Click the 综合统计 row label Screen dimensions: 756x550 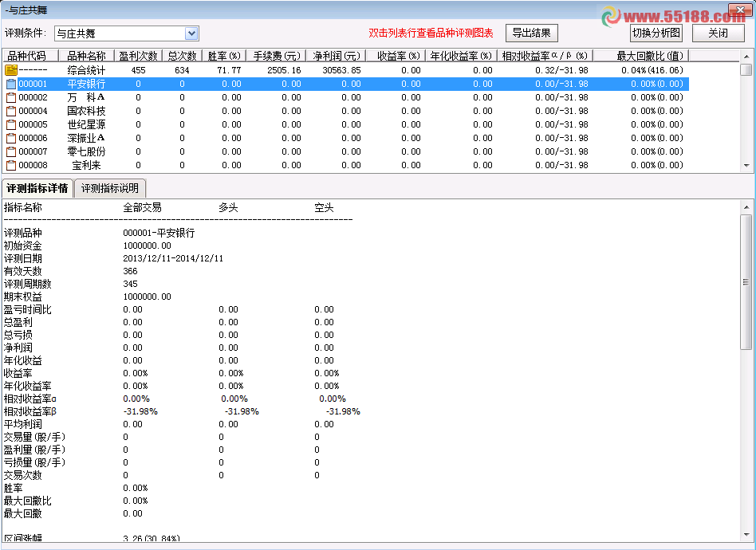click(86, 70)
